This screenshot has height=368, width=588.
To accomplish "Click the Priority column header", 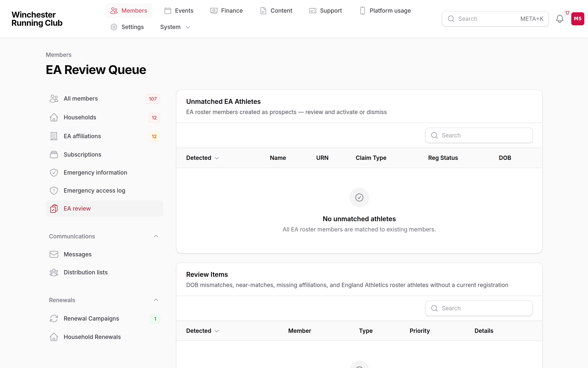I will 420,331.
